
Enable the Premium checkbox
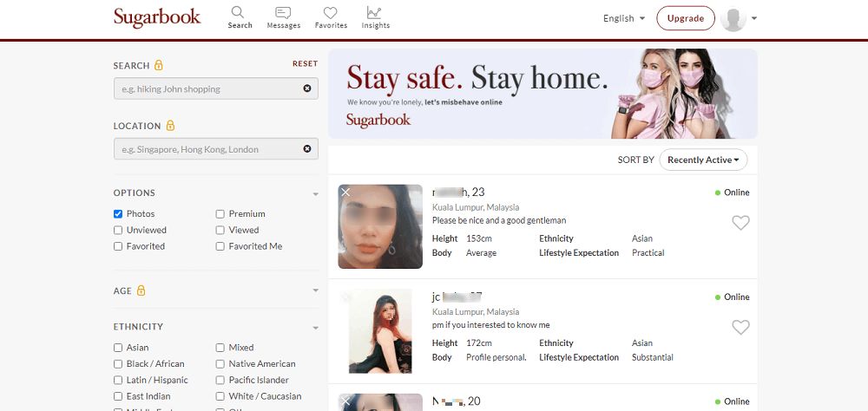click(x=220, y=214)
